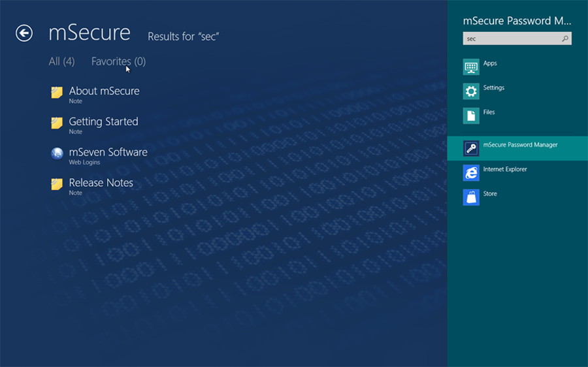The image size is (588, 367).
Task: Search in Internet Explorer label
Action: point(505,169)
